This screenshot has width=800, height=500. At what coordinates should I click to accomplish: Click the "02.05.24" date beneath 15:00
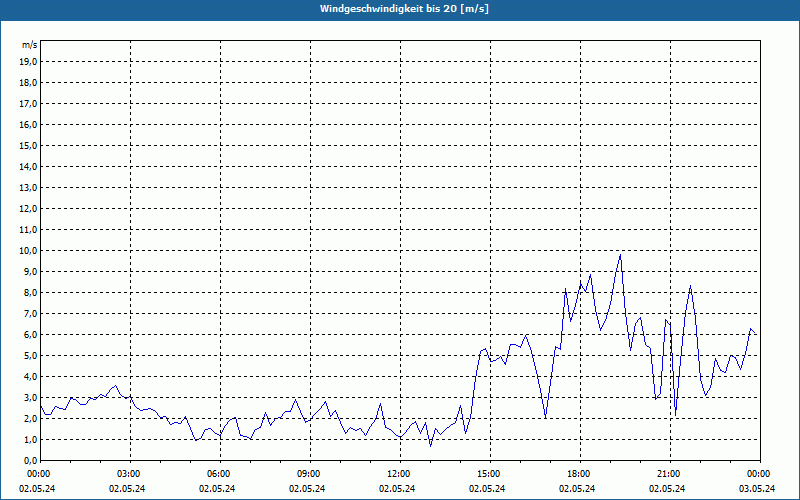click(x=487, y=488)
